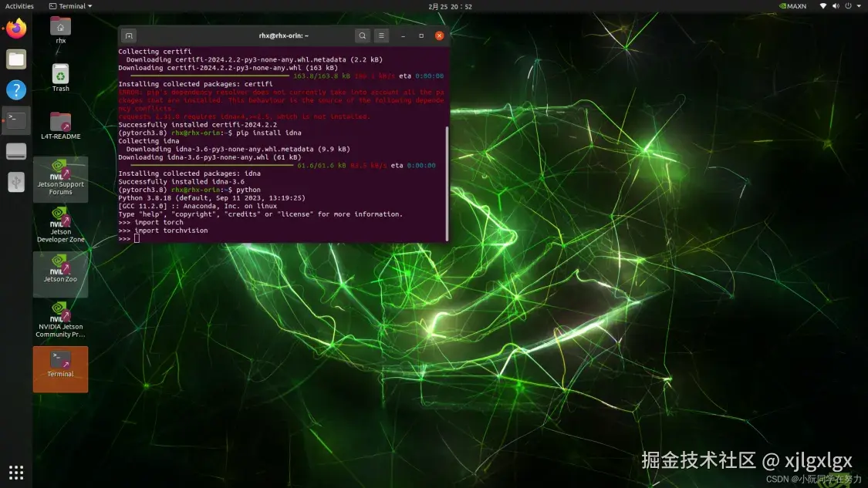This screenshot has width=868, height=488.
Task: Click 'Successfully installed idna-3.6' text
Action: [181, 181]
